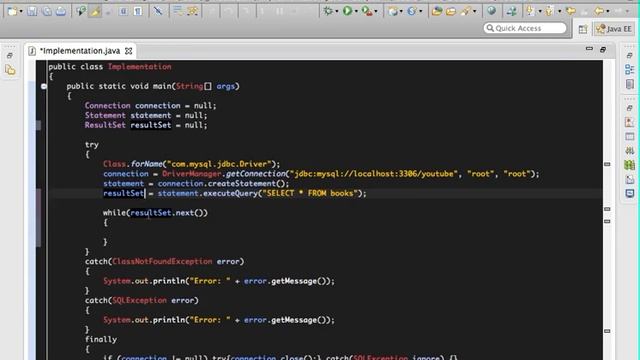Toggle Block Selection mode icon

[123, 11]
